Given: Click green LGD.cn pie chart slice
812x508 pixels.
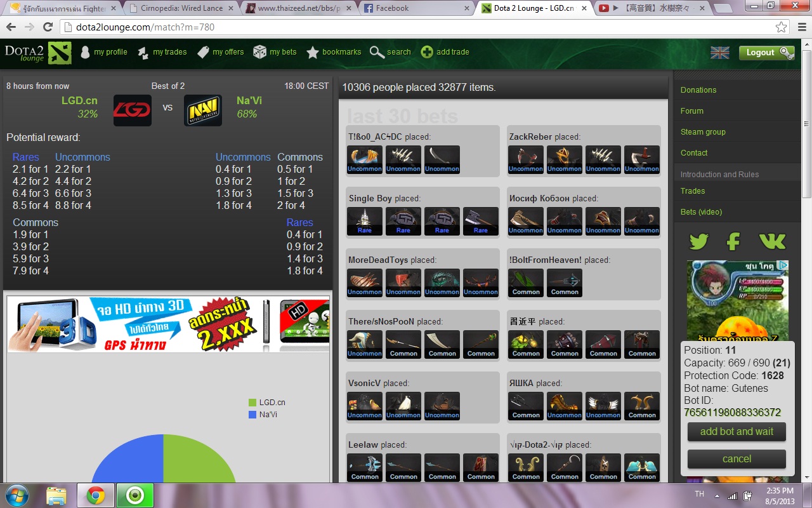Looking at the screenshot, I should (197, 460).
